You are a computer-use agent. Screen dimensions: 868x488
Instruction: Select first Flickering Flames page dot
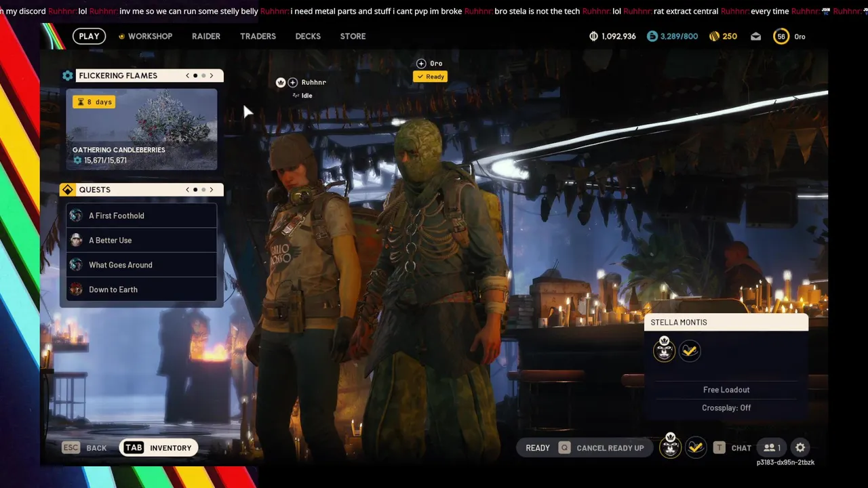[x=195, y=75]
